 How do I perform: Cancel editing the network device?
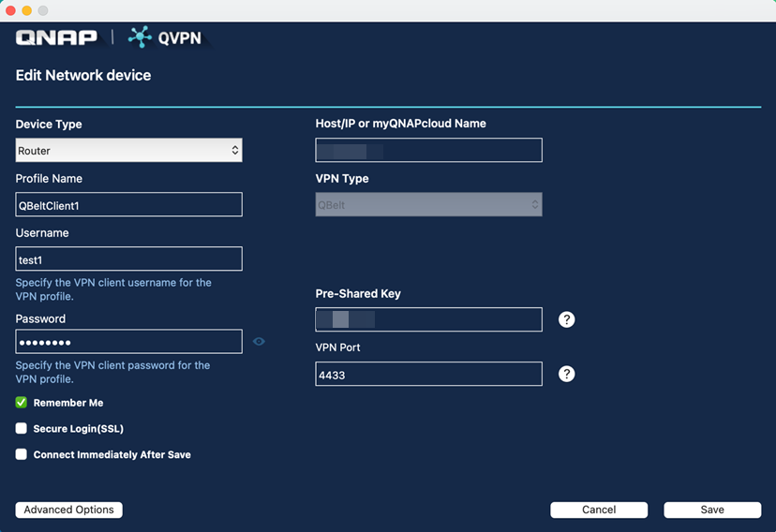[x=599, y=510]
